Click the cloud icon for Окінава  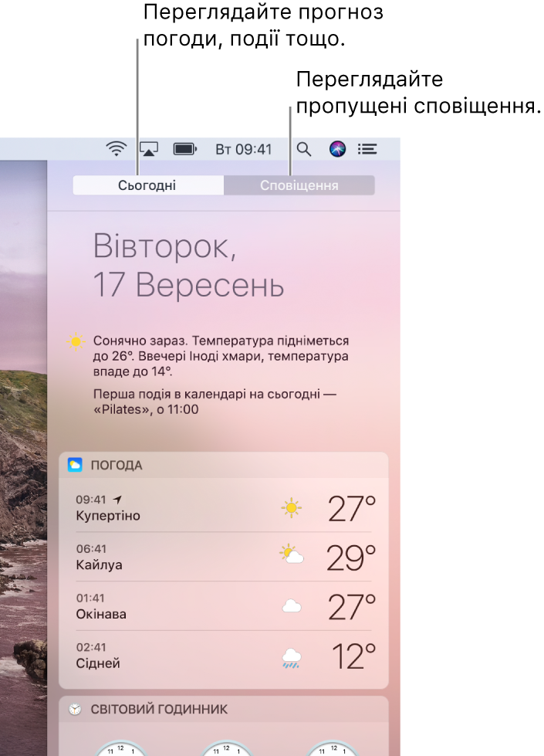292,606
